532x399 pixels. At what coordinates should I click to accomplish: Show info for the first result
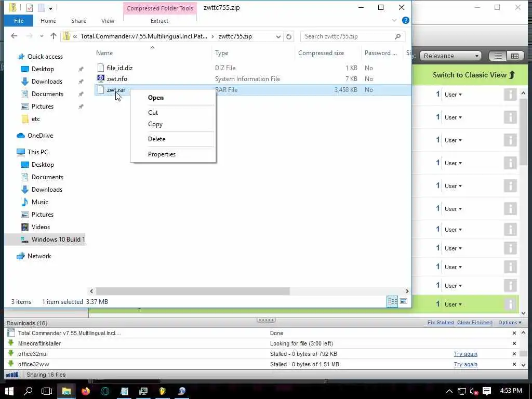tap(510, 95)
